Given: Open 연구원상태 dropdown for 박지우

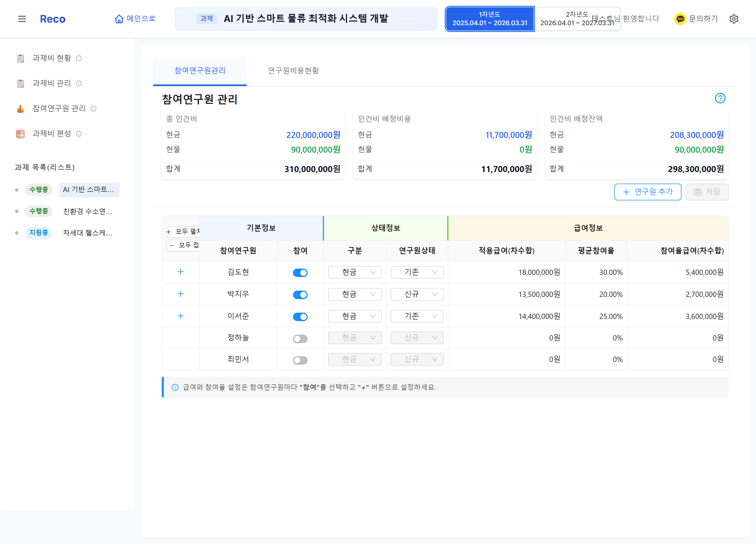Looking at the screenshot, I should point(417,294).
